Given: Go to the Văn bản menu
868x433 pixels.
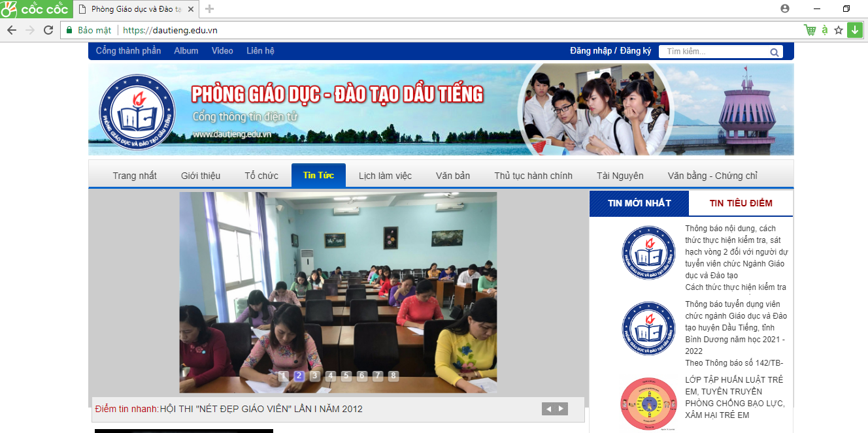Looking at the screenshot, I should pyautogui.click(x=453, y=176).
